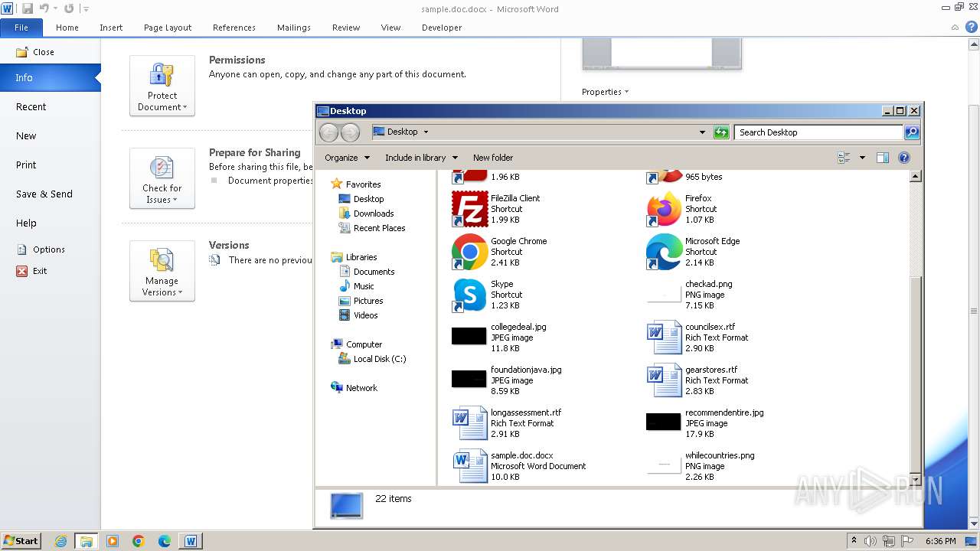The image size is (980, 551).
Task: Select the Google Chrome shortcut icon
Action: pos(470,252)
